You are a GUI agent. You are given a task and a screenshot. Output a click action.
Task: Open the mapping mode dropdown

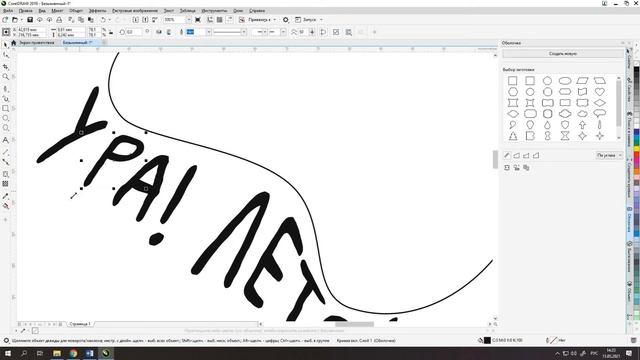pyautogui.click(x=609, y=155)
